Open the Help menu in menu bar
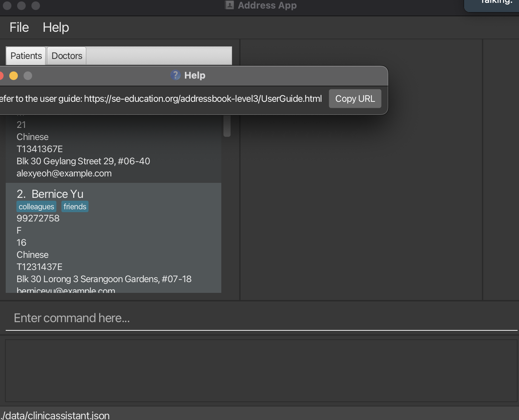This screenshot has width=519, height=420. 56,27
